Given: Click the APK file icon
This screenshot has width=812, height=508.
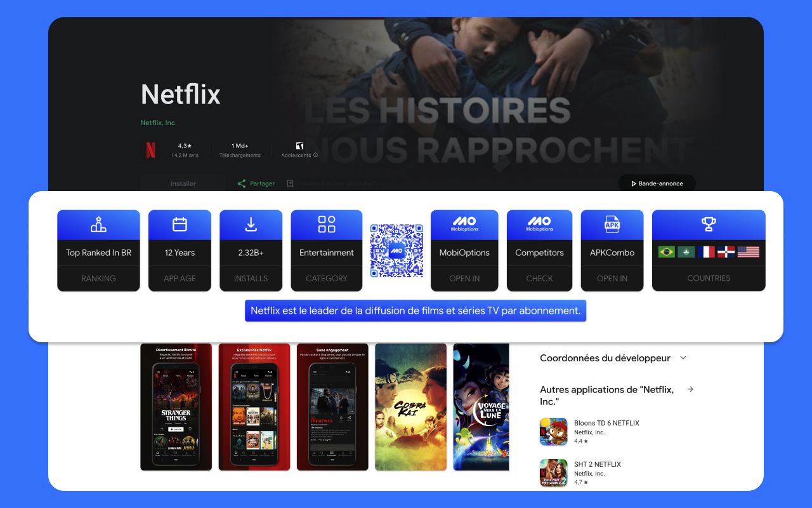Looking at the screenshot, I should click(612, 224).
